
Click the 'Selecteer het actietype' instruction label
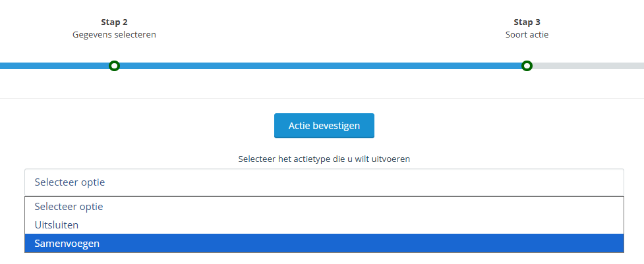click(324, 159)
